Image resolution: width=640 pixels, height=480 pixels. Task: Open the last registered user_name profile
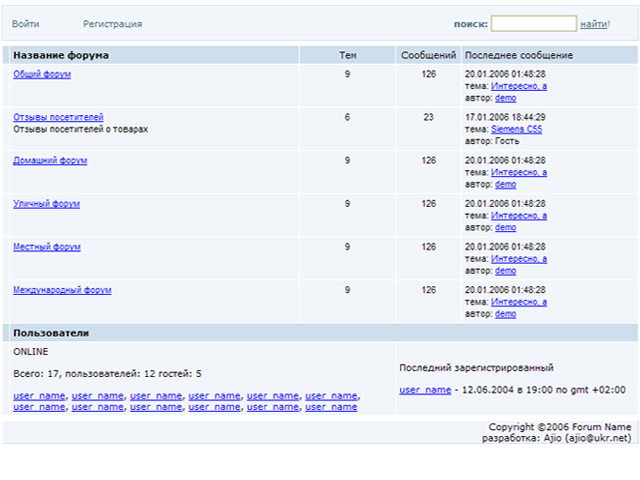[425, 390]
